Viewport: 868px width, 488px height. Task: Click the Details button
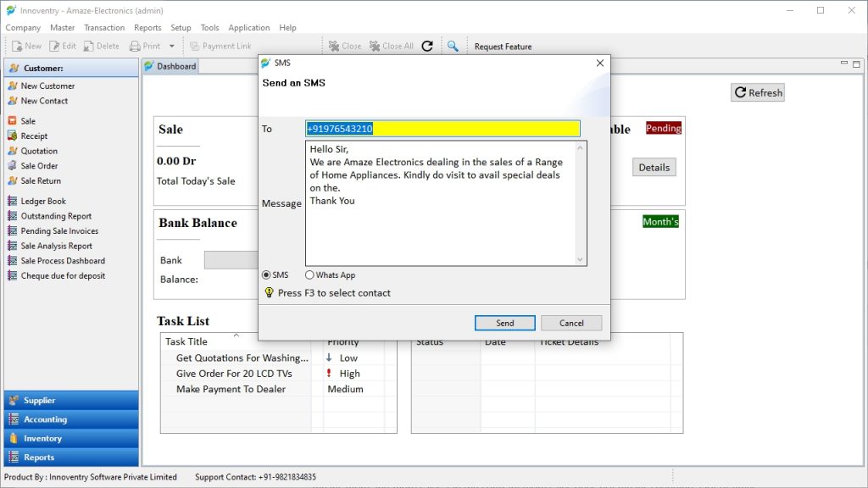click(654, 168)
